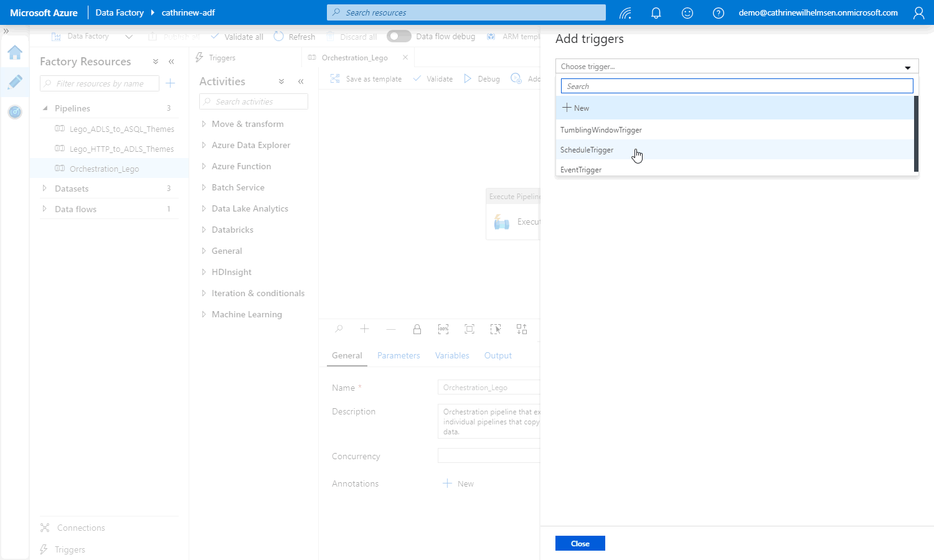Open the Author pencil icon
Viewport: 934px width, 560px height.
click(15, 82)
